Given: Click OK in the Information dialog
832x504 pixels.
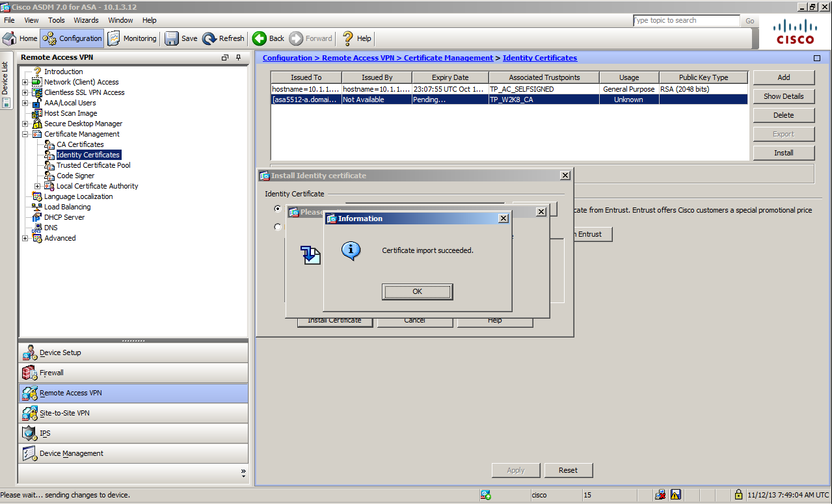Looking at the screenshot, I should pyautogui.click(x=417, y=291).
